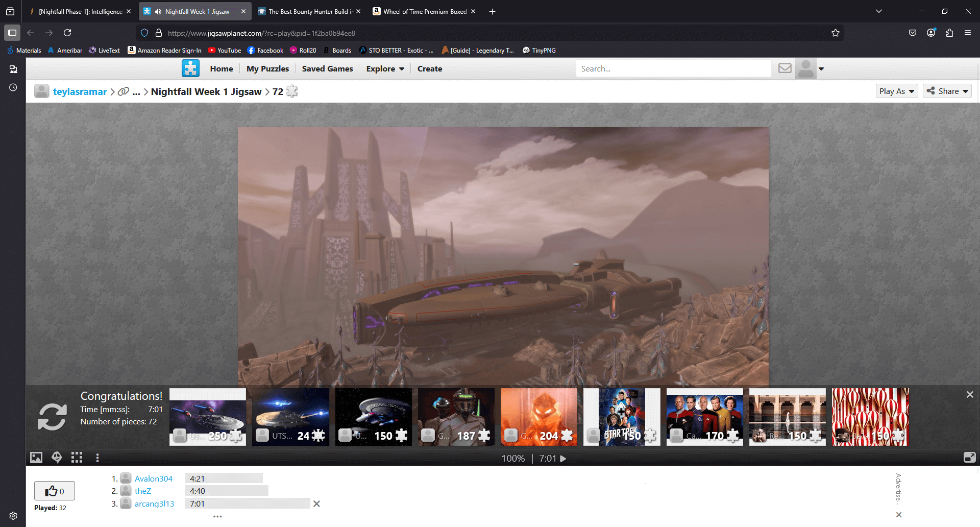This screenshot has width=980, height=527.
Task: Open theZ player profile
Action: (143, 491)
